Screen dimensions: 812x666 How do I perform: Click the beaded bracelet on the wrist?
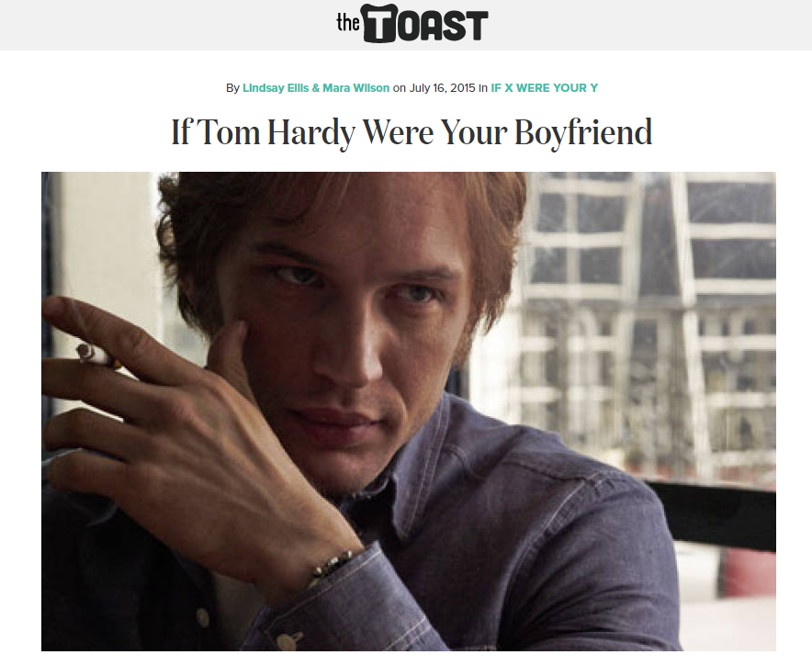pos(332,565)
